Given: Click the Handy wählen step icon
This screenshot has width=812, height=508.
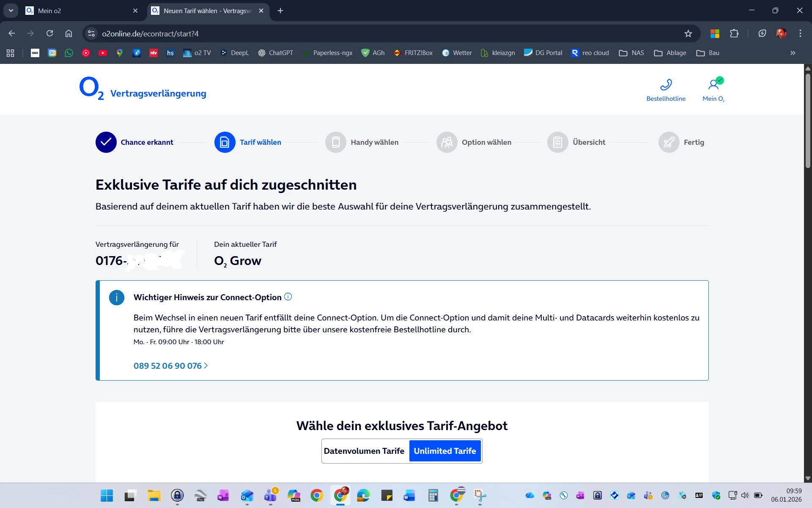Looking at the screenshot, I should click(336, 142).
